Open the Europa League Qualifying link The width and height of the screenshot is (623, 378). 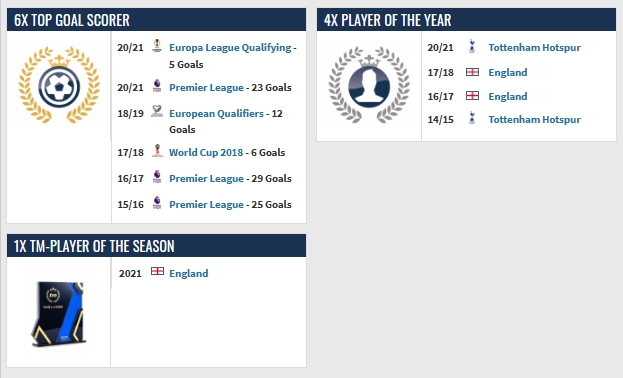(x=230, y=48)
